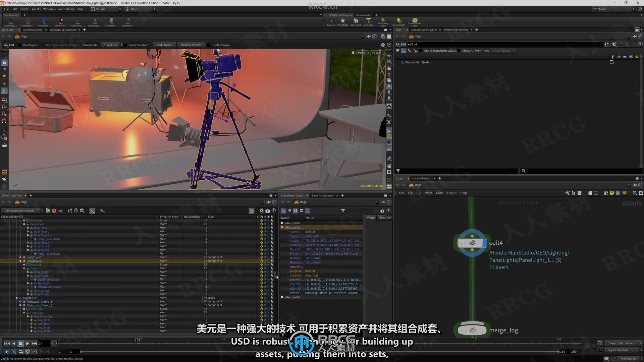Expand the DollyTrack3 tree row
The height and width of the screenshot is (362, 644).
click(20, 257)
